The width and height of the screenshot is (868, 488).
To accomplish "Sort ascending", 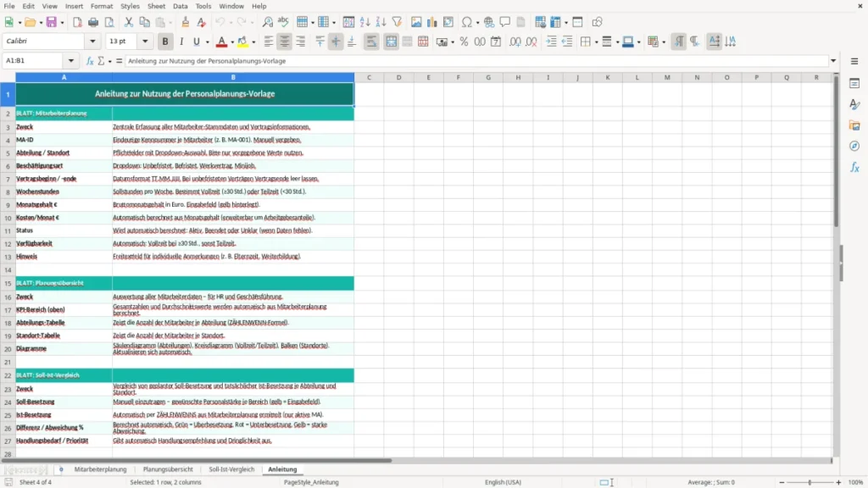I will pyautogui.click(x=364, y=22).
